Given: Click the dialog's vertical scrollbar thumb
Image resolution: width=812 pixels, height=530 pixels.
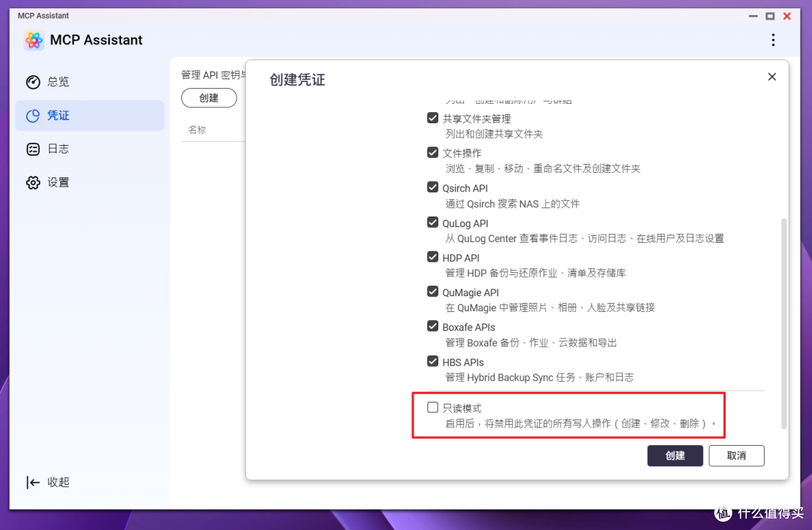Looking at the screenshot, I should [x=784, y=323].
